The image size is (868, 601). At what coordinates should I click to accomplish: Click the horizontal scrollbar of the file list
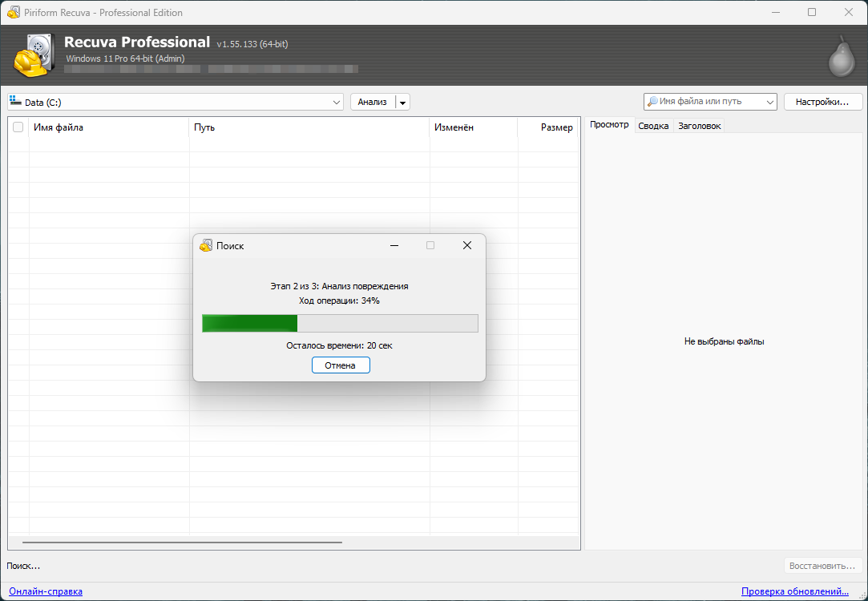(182, 543)
